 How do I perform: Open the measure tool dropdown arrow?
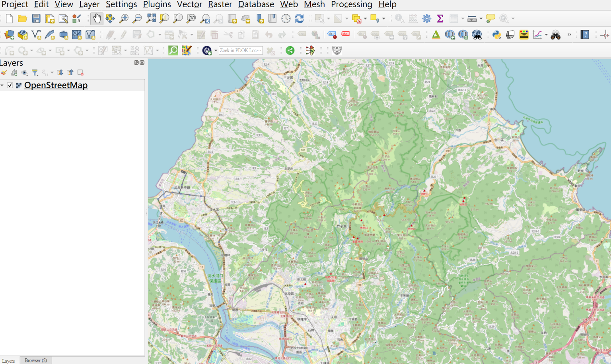pos(481,19)
